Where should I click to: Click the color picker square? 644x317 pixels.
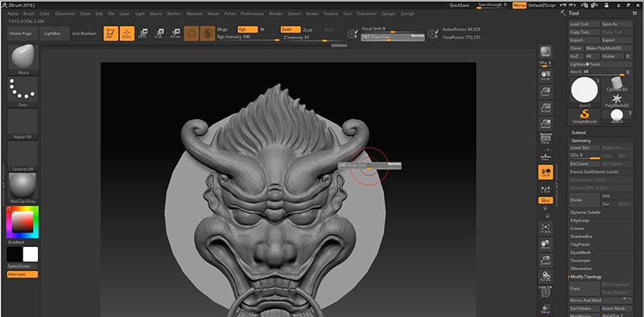coord(23,222)
